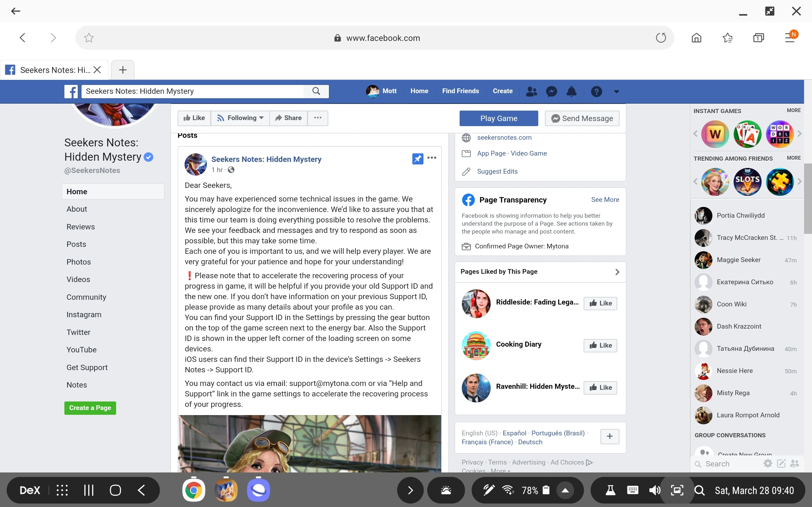The width and height of the screenshot is (812, 507).
Task: Click the search magnifier in Facebook bar
Action: (316, 91)
